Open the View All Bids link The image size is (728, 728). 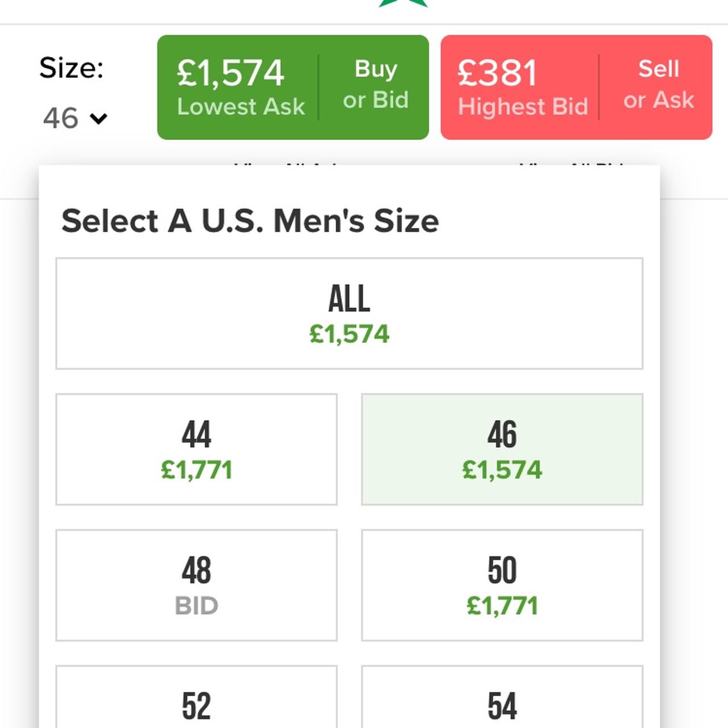tap(572, 164)
